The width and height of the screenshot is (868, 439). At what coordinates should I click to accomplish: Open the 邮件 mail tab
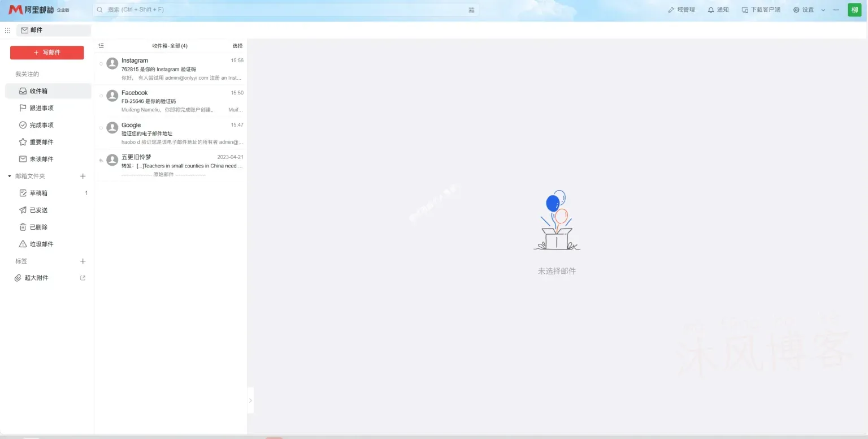click(x=32, y=31)
